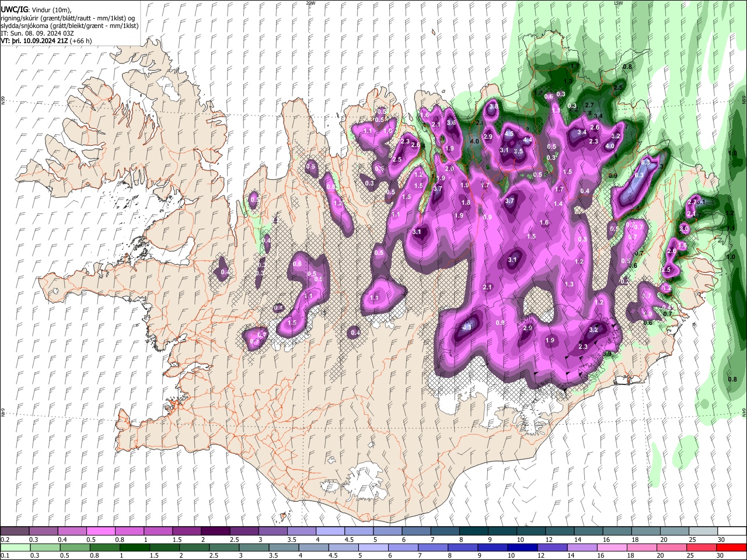The width and height of the screenshot is (747, 560).
Task: Click the 3.5 swatch in the rain legend
Action: tap(283, 547)
